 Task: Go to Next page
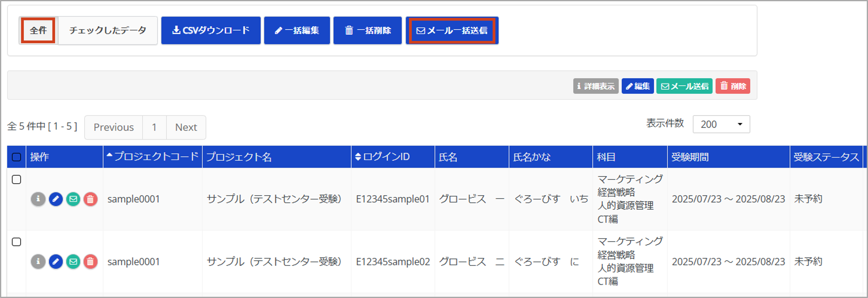[x=186, y=127]
